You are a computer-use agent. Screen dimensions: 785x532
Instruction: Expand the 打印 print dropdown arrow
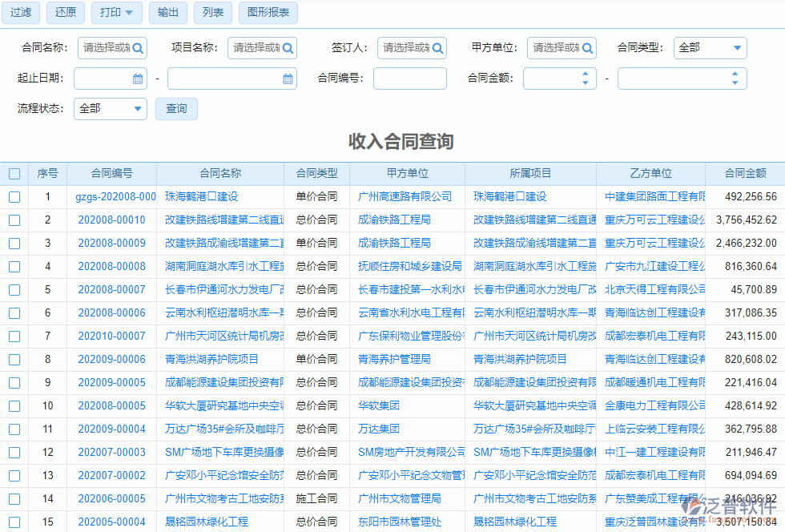point(131,13)
